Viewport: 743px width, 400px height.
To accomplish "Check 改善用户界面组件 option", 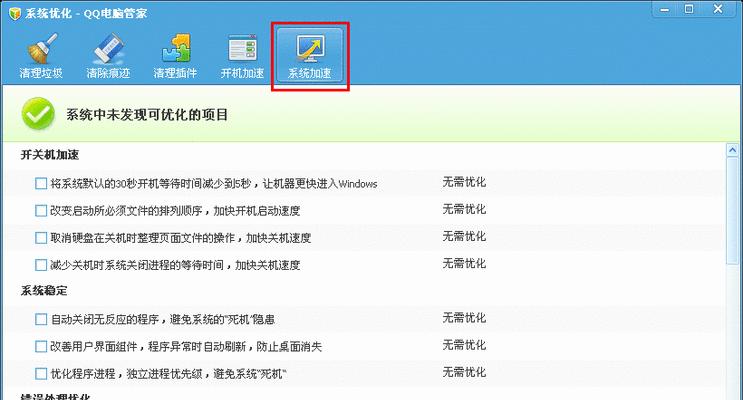I will click(41, 346).
